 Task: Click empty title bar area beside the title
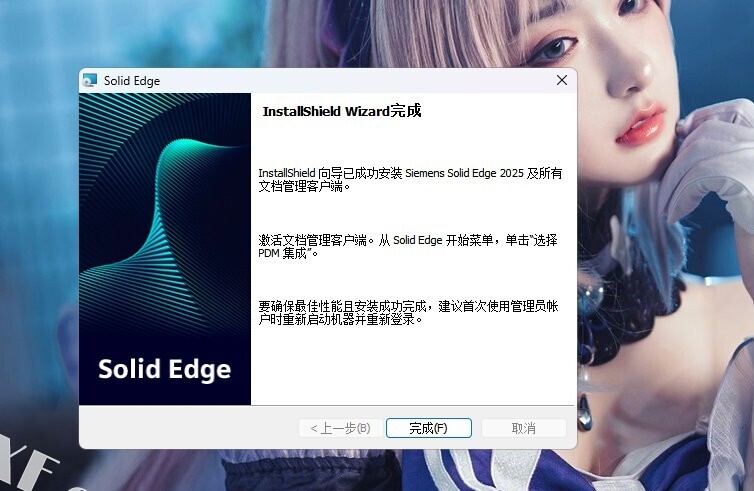click(x=356, y=80)
